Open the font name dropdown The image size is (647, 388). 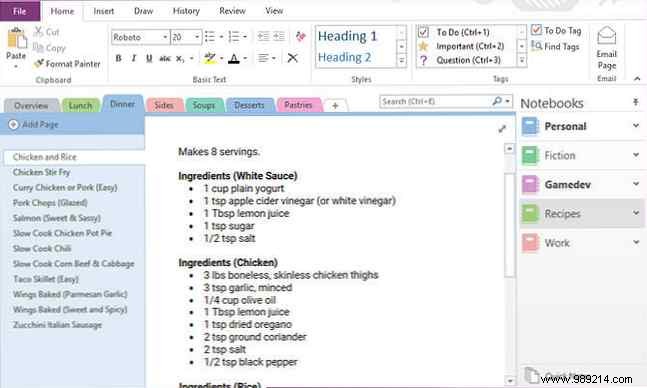click(x=165, y=37)
